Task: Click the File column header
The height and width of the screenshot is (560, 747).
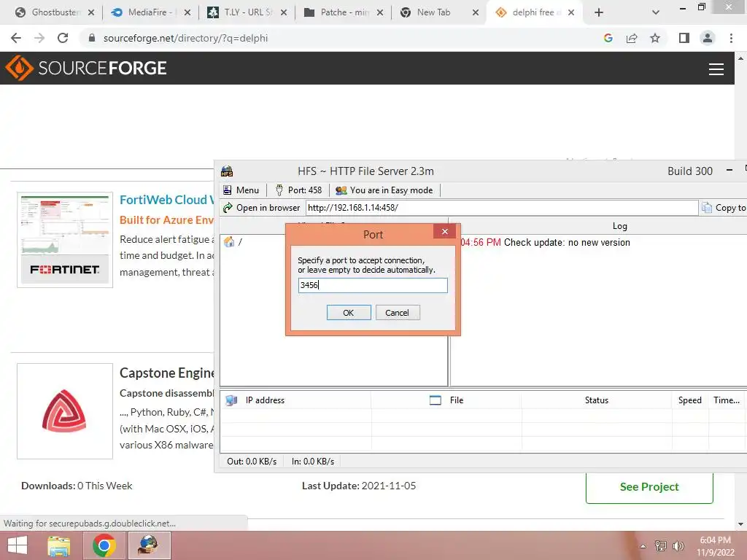Action: tap(446, 400)
